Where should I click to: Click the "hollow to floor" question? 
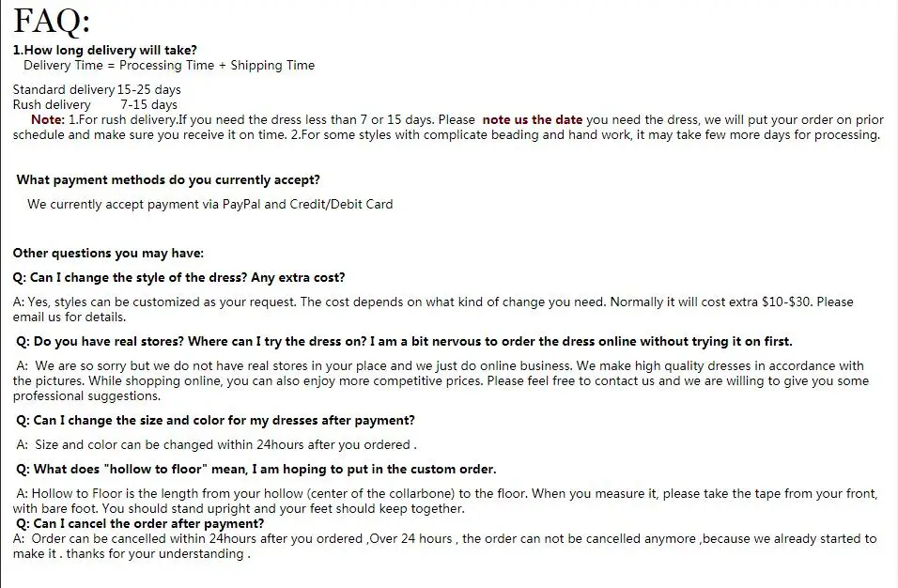pyautogui.click(x=256, y=470)
